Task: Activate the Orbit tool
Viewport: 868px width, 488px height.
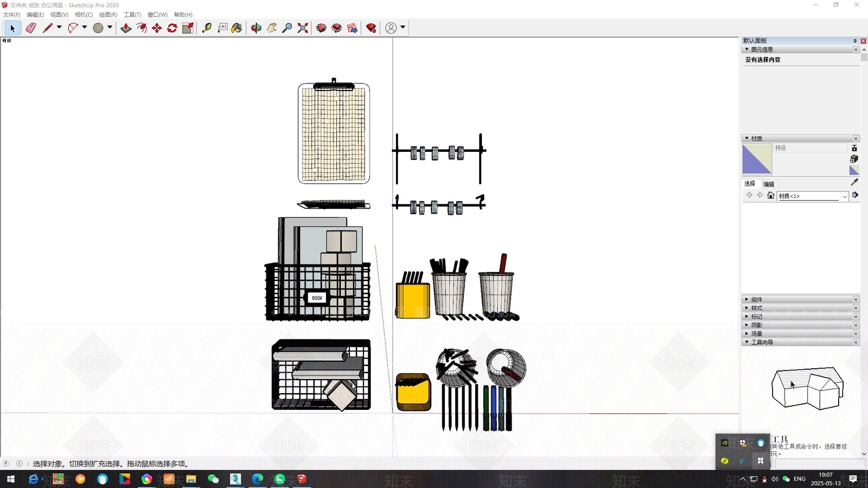Action: click(x=256, y=28)
